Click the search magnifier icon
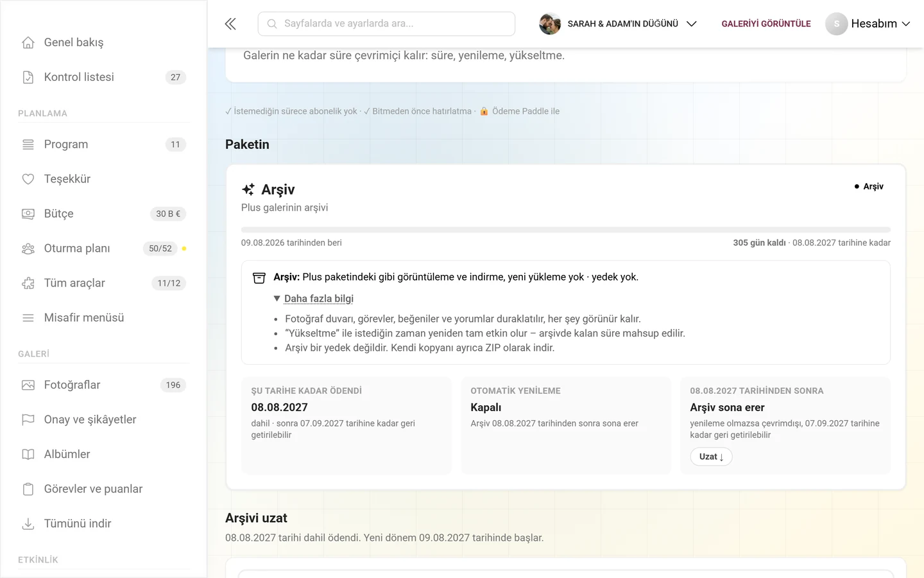This screenshot has width=924, height=578. tap(272, 24)
